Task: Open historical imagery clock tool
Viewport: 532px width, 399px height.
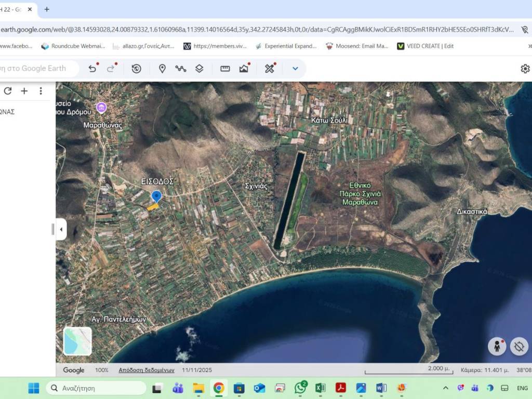Action: [x=137, y=69]
